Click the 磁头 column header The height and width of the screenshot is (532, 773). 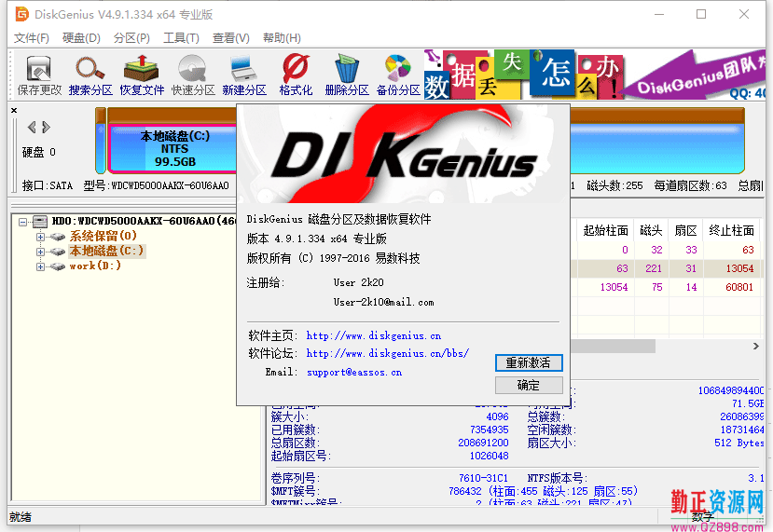pos(651,230)
